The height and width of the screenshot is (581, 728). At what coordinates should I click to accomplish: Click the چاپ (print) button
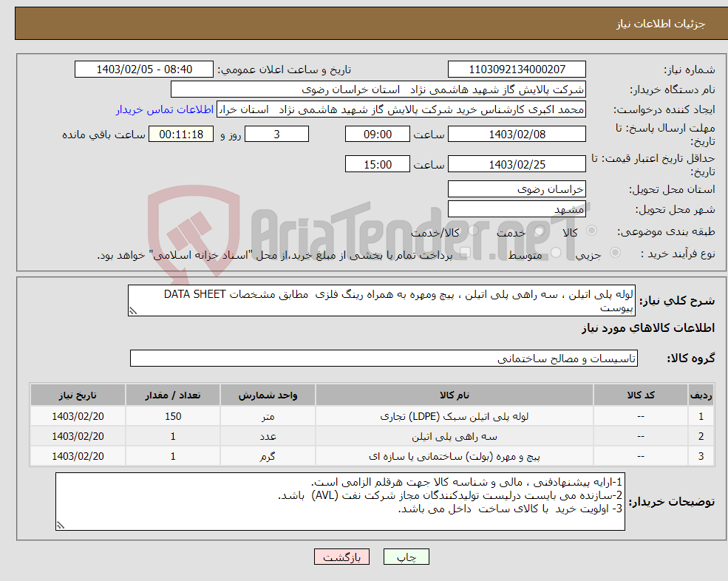tap(406, 557)
